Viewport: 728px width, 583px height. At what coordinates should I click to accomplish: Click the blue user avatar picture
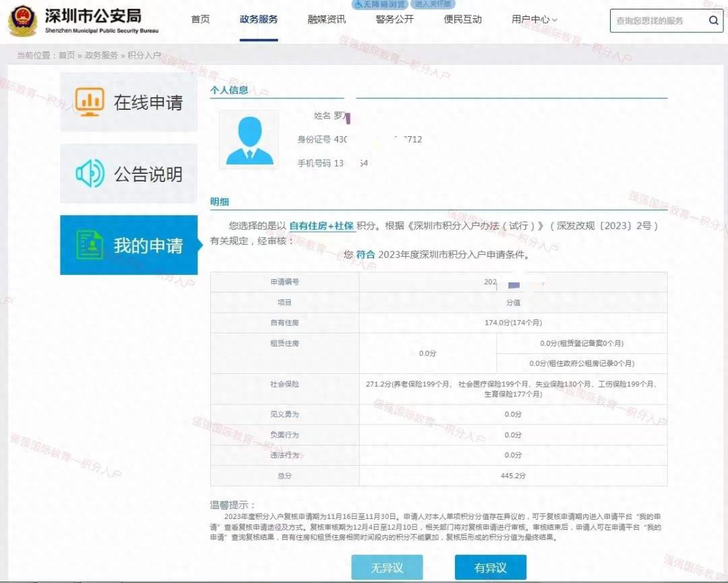[249, 140]
